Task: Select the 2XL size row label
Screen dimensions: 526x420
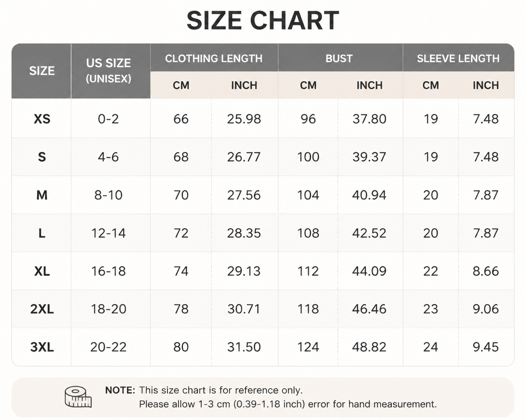Action: pos(42,309)
